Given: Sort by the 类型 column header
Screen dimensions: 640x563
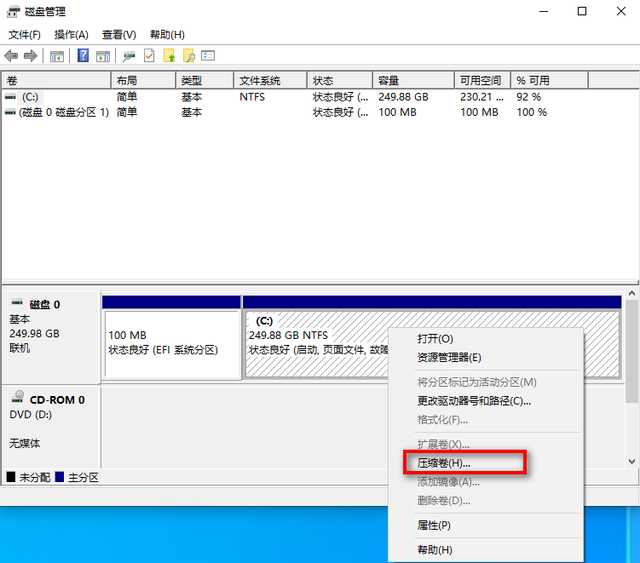Looking at the screenshot, I should (205, 80).
